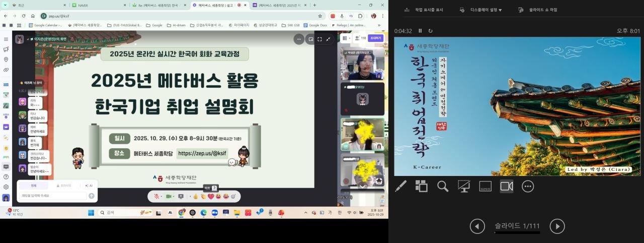Toggle the camera in presenter view
This screenshot has width=644, height=243.
tap(507, 187)
